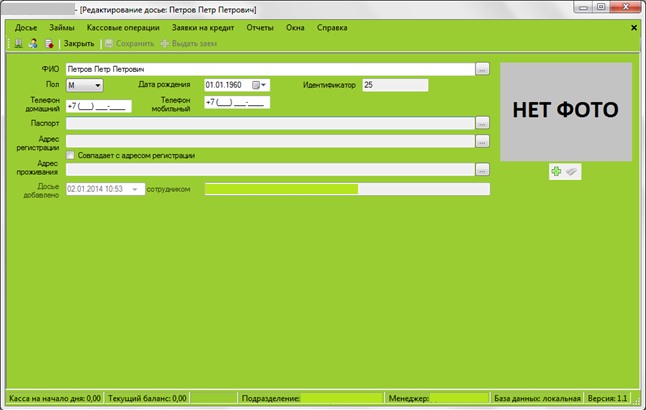Click Текущий баланс status entry
Image resolution: width=646 pixels, height=410 pixels.
click(147, 398)
